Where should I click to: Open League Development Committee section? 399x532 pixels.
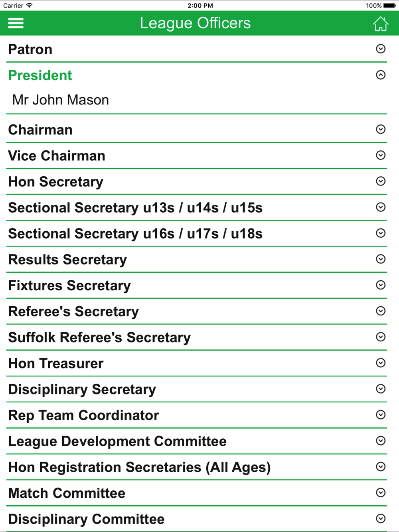click(197, 441)
